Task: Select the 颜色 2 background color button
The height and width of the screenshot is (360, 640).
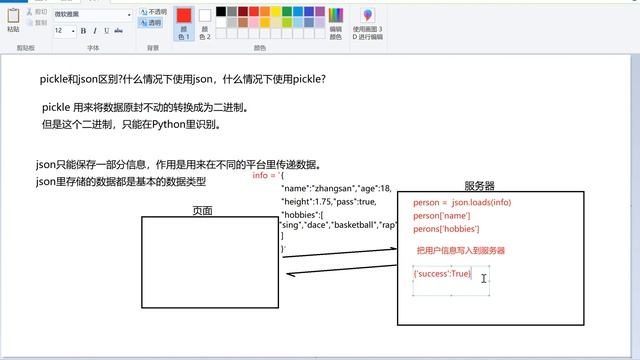Action: tap(205, 24)
